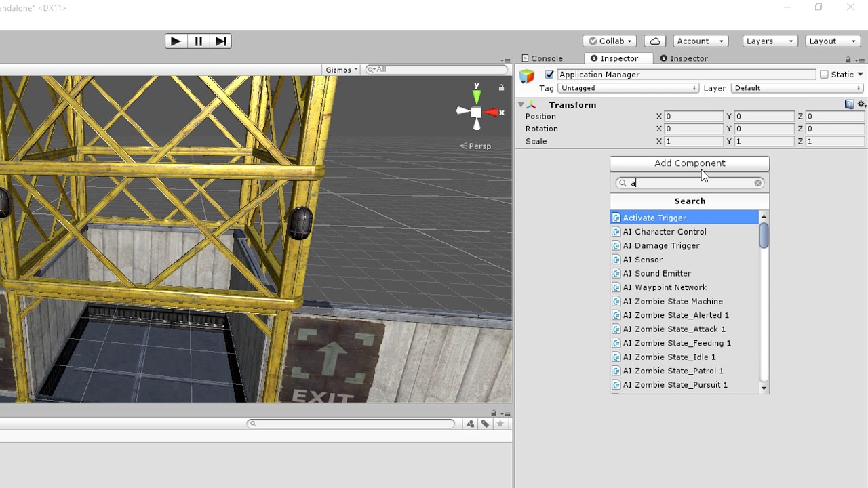Start play mode with Play button
This screenshot has width=868, height=488.
(x=176, y=41)
